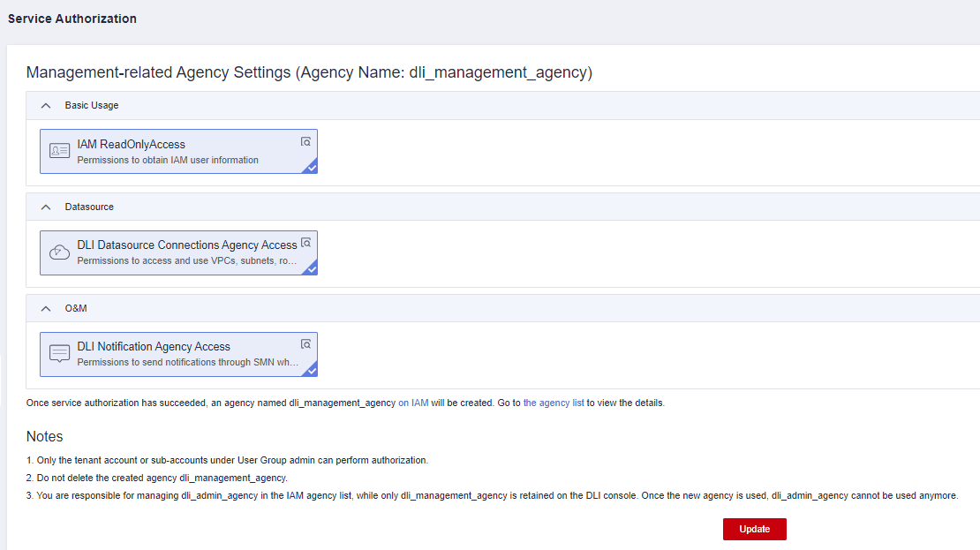Click 'Permissions to access and use VPCs' description
Viewport: 980px width, 550px height.
(x=187, y=260)
